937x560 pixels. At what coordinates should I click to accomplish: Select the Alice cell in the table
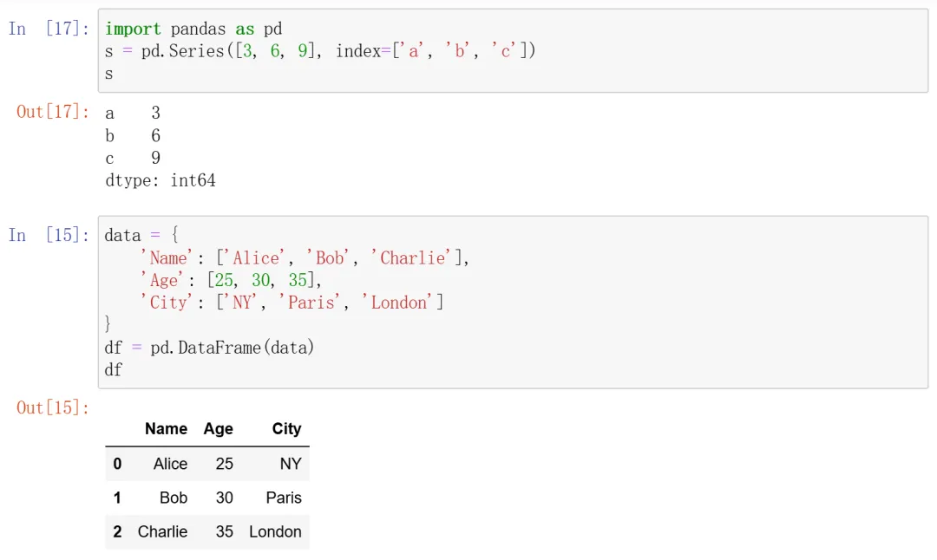point(170,464)
